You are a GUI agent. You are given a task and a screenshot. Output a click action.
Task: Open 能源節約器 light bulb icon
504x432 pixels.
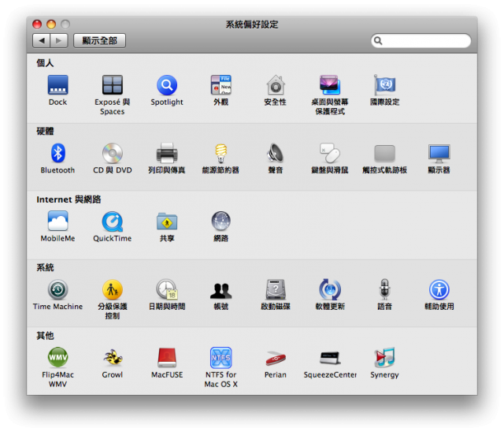(x=220, y=153)
